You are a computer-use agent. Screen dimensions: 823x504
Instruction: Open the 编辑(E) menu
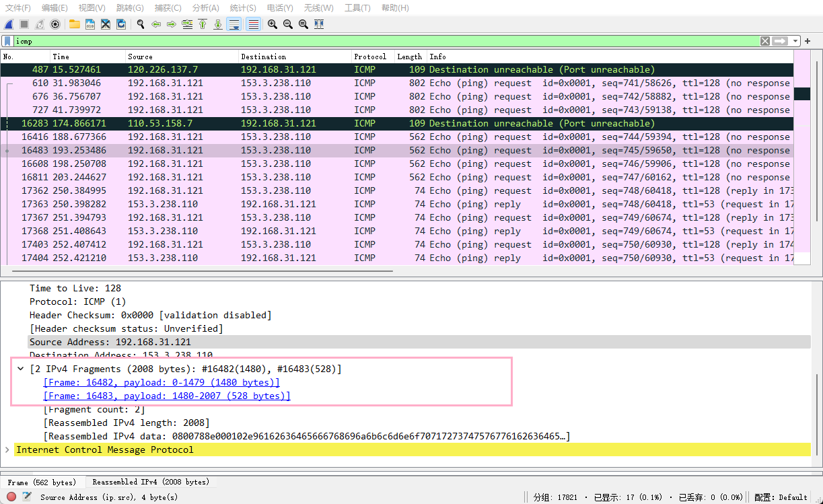coord(55,8)
